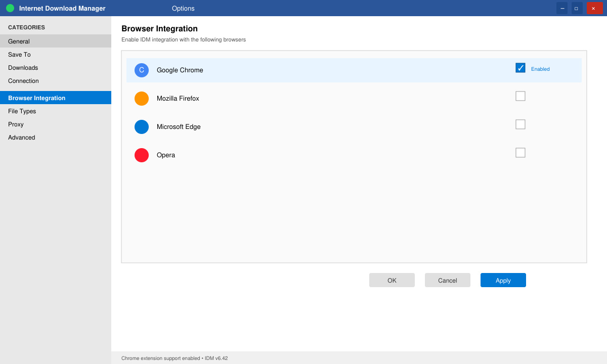Open the General category
Image resolution: width=607 pixels, height=364 pixels.
56,41
